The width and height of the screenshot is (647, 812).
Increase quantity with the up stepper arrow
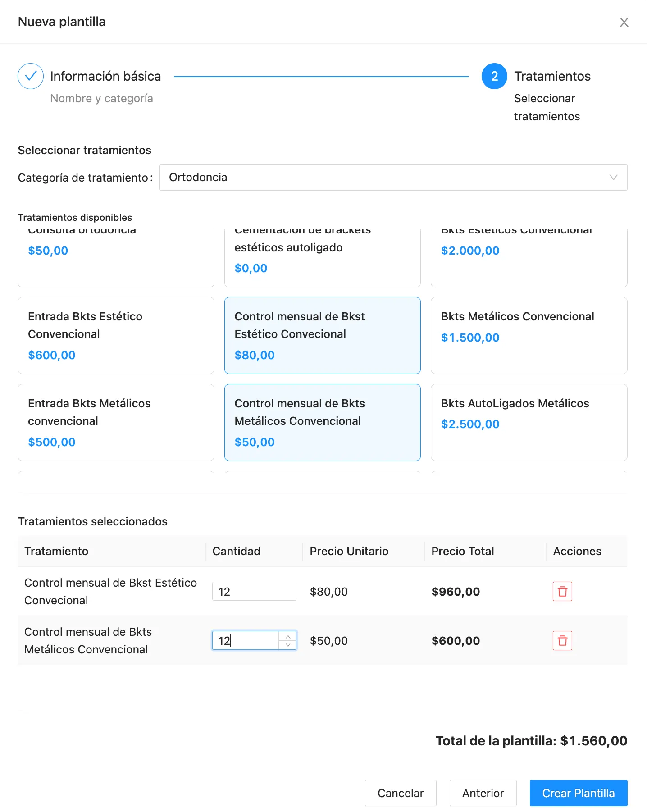(287, 636)
